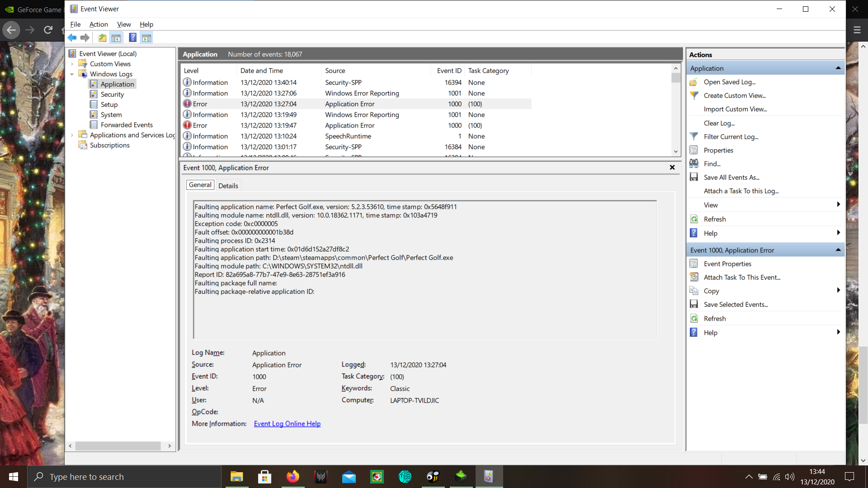Screen dimensions: 868x488
Task: Click Save All Events As action
Action: pyautogui.click(x=731, y=178)
